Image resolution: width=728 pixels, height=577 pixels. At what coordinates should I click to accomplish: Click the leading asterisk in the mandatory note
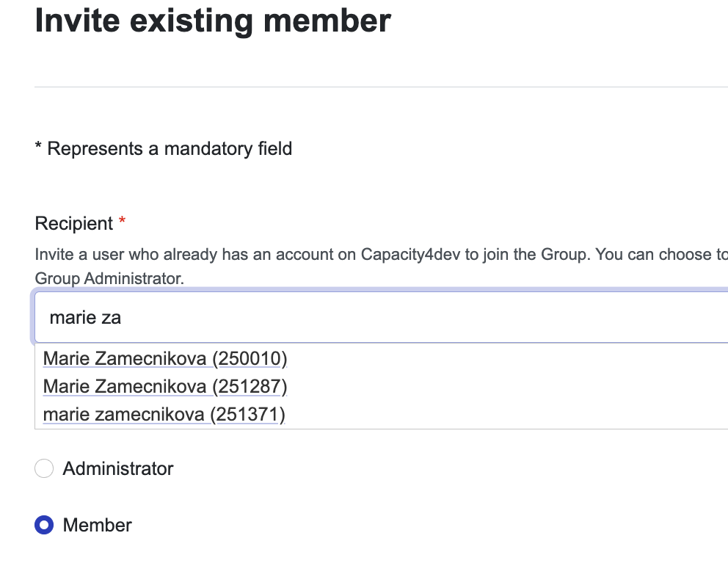[x=38, y=148]
